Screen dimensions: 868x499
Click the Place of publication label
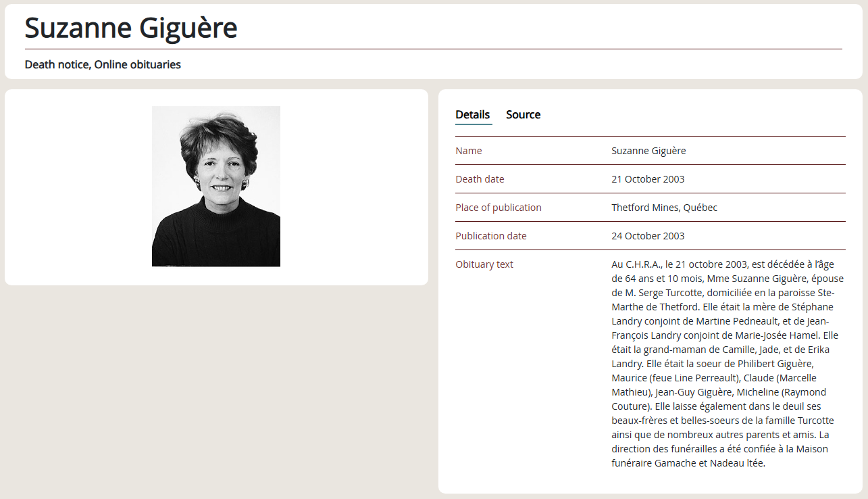499,208
